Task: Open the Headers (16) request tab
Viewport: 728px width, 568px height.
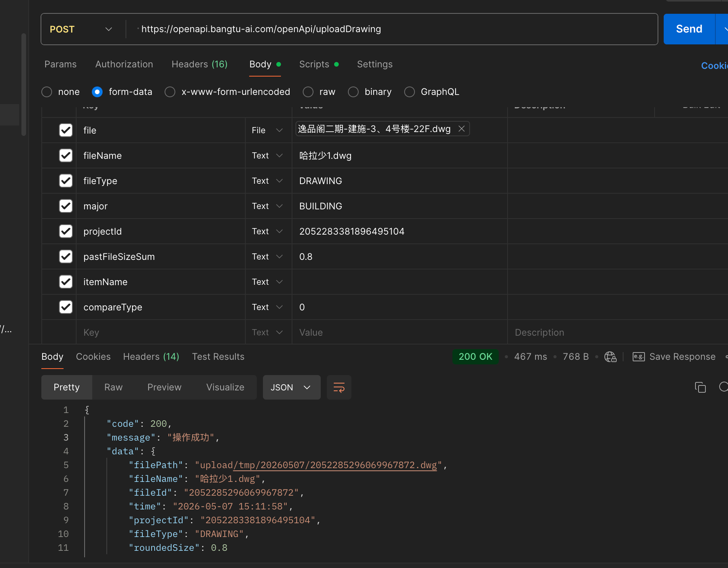Action: coord(199,64)
